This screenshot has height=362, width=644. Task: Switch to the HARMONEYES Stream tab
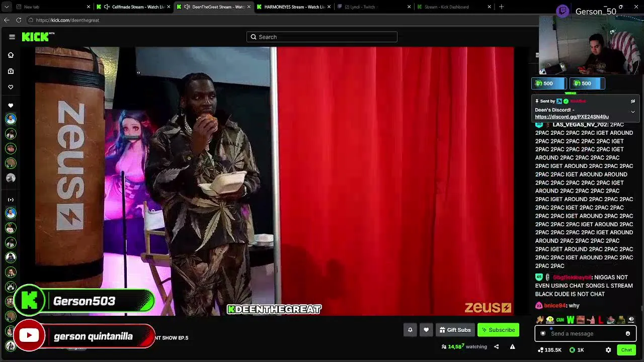294,7
